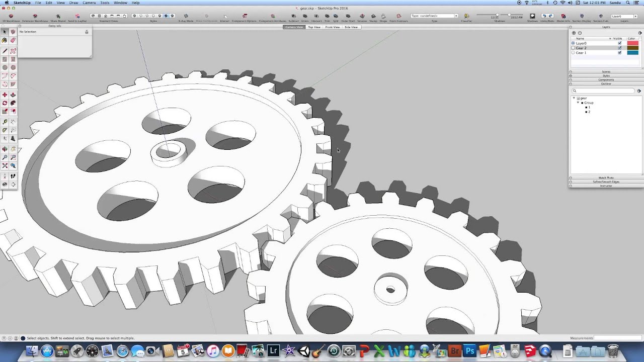Make Layer0 the active layer
Viewport: 644px width, 362px height.
coord(573,43)
